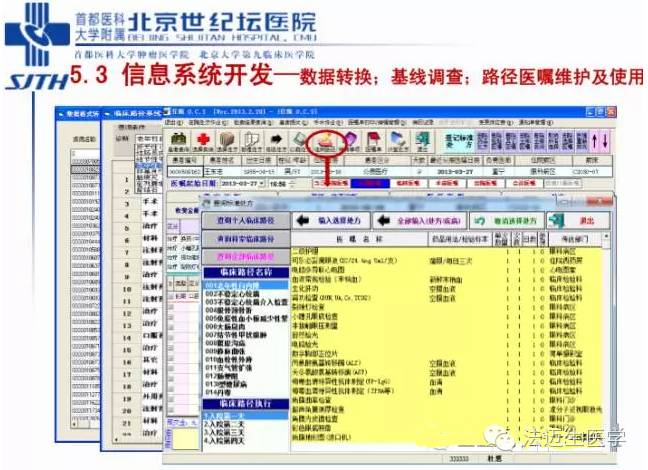The width and height of the screenshot is (648, 470).
Task: Click 查询全部临床路径 button
Action: coord(246,257)
